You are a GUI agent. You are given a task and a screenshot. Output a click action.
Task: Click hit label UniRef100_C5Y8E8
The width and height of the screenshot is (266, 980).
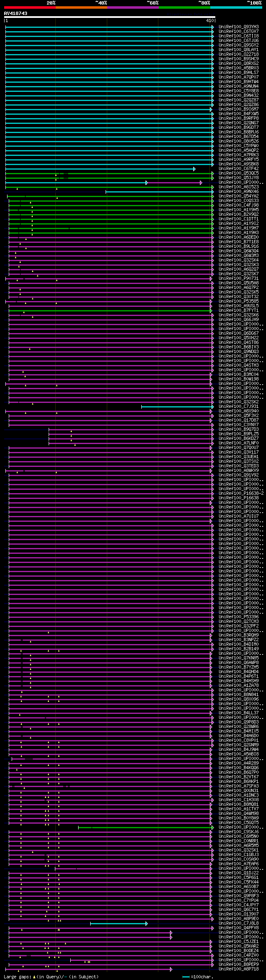click(239, 91)
